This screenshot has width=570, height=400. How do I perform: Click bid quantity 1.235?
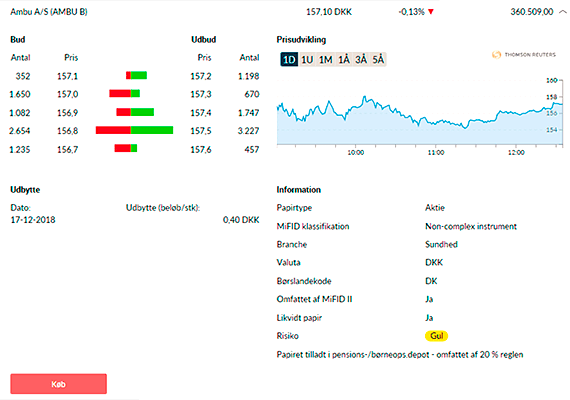(20, 149)
